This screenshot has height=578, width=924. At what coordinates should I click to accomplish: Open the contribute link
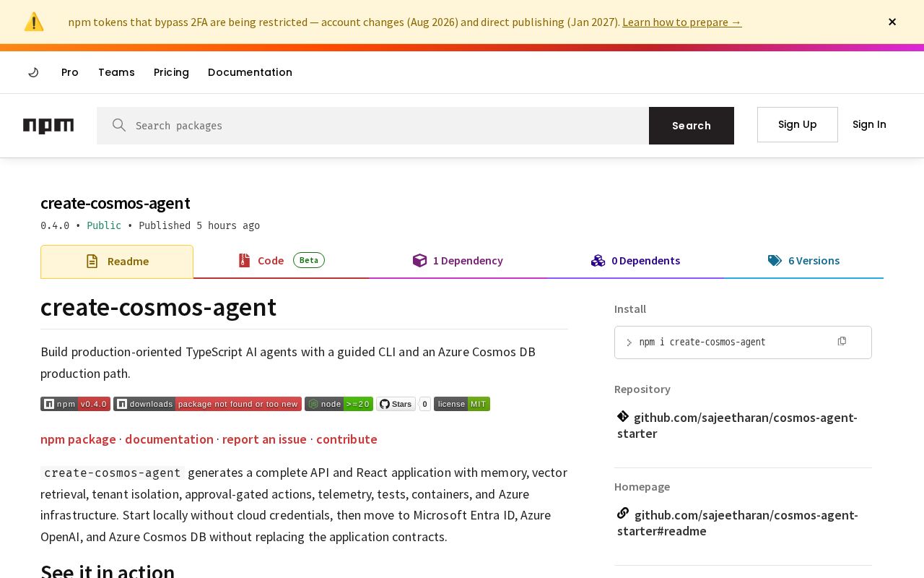[x=346, y=439]
